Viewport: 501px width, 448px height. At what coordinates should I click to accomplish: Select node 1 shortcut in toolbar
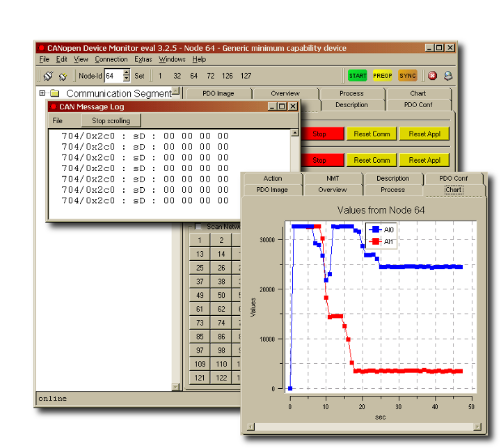[x=160, y=76]
